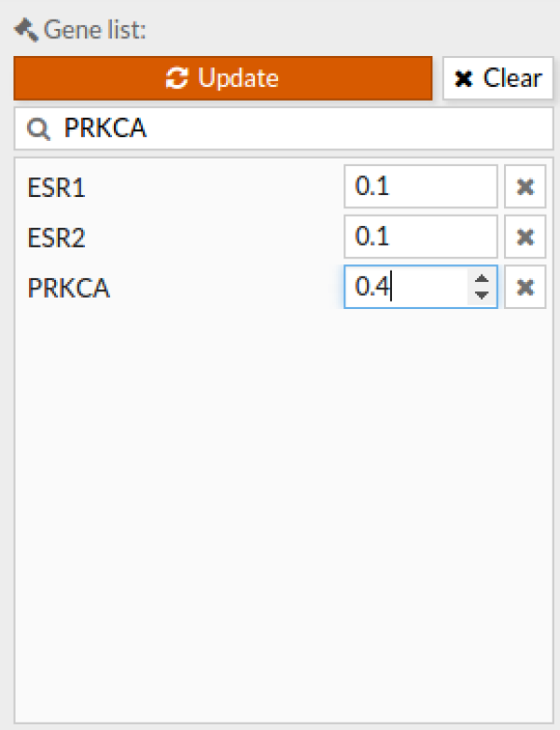The height and width of the screenshot is (730, 560).
Task: Click the empty area of gene list panel
Action: coord(284,512)
